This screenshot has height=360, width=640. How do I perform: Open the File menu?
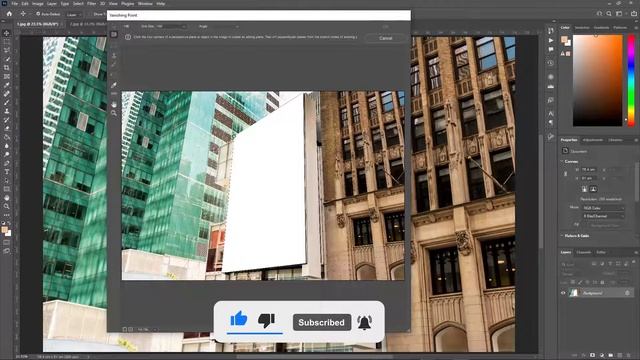point(15,4)
